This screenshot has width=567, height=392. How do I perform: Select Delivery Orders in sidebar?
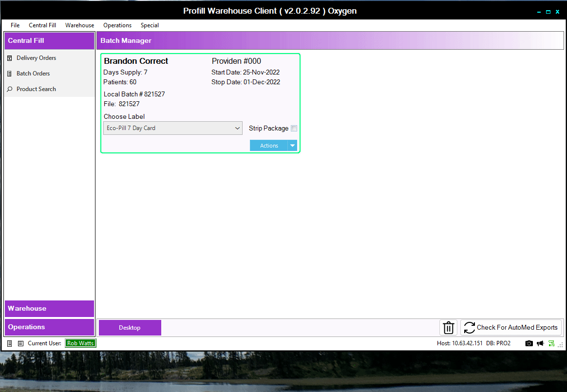[x=36, y=58]
